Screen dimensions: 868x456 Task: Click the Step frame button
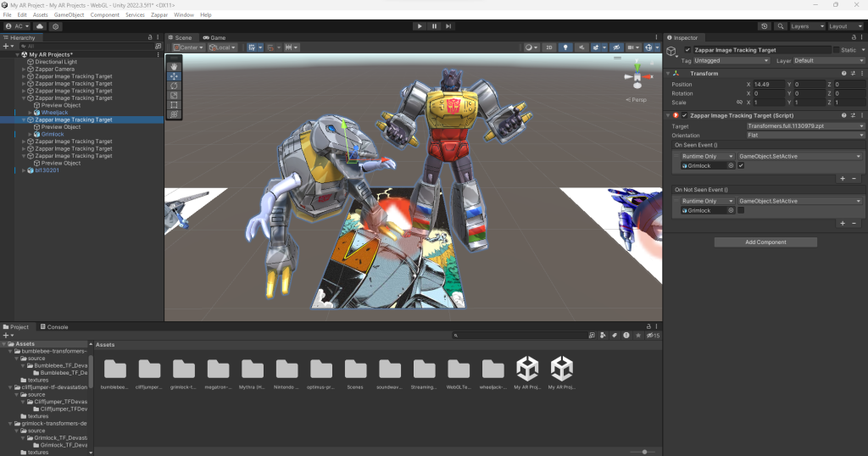448,26
